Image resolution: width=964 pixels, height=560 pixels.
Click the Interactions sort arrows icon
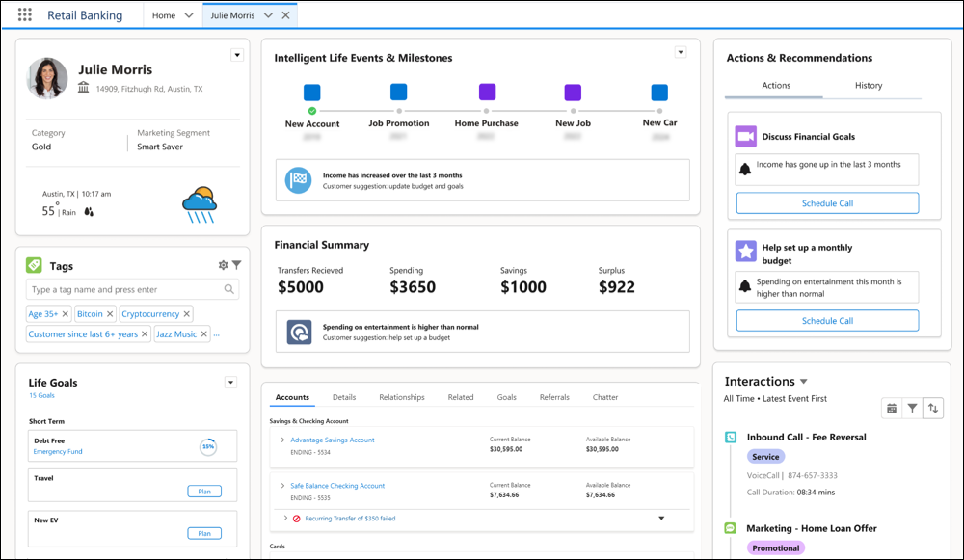pos(933,408)
